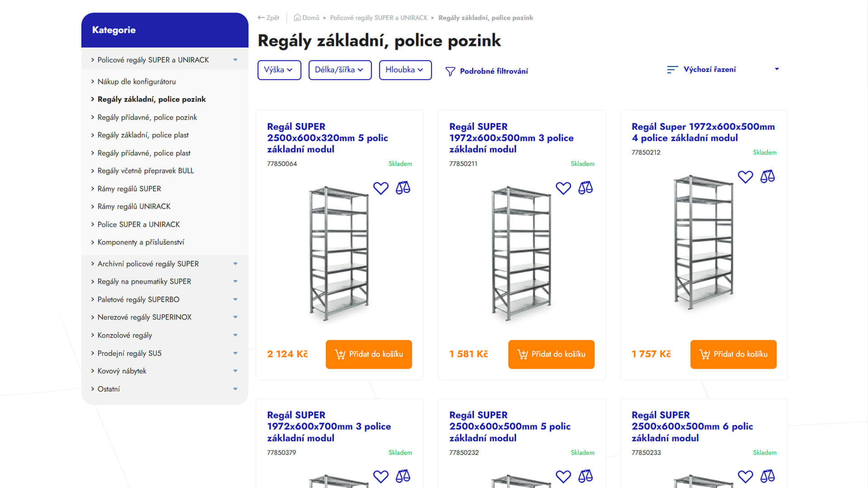Click the Podrobné filtrování funnel icon
868x488 pixels.
click(450, 71)
